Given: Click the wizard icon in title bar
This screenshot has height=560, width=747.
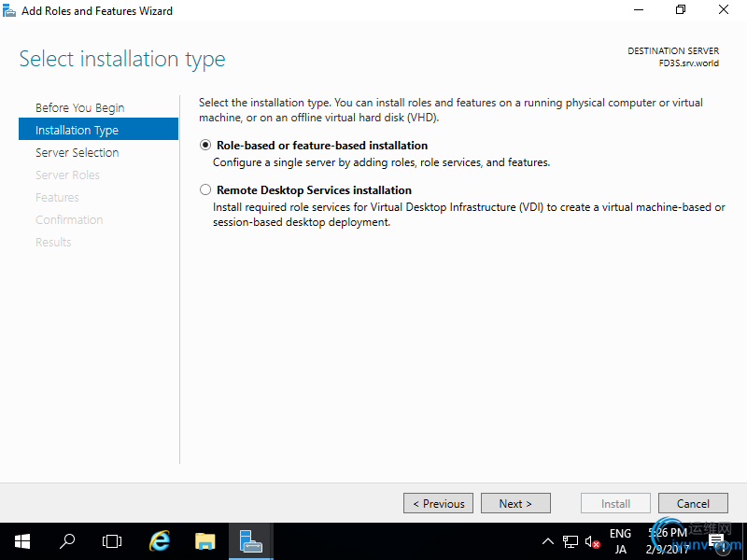Looking at the screenshot, I should tap(9, 10).
